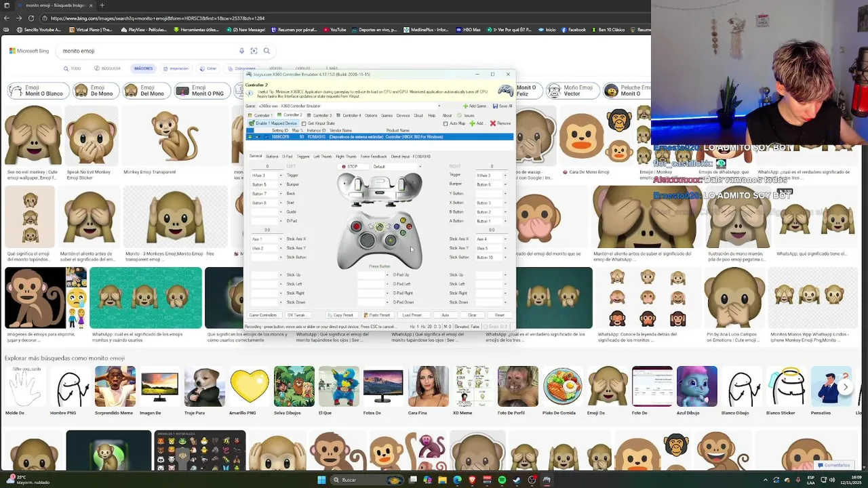Select the mapped Controller (XBOX 360 For Windows) row
Viewport: 868px width, 488px height.
(380, 137)
